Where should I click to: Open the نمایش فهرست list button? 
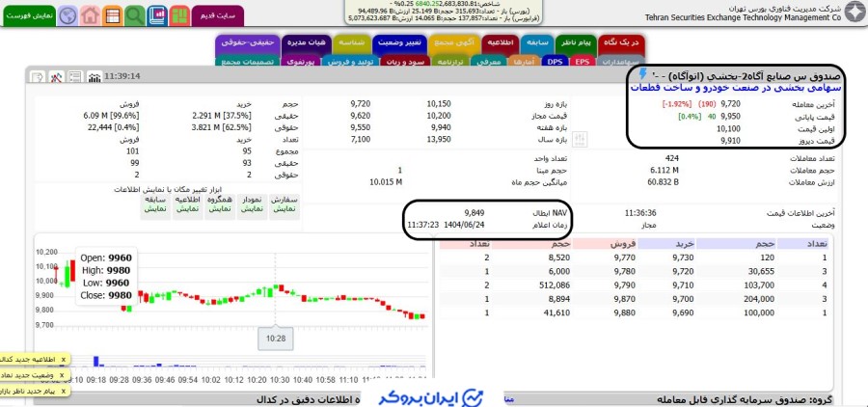[x=27, y=16]
